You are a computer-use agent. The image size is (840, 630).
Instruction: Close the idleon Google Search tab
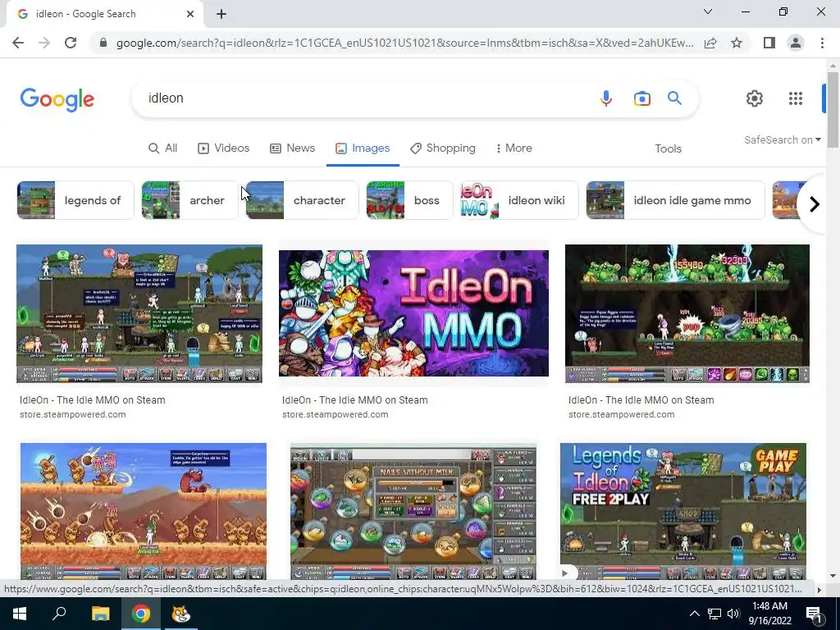click(x=190, y=14)
